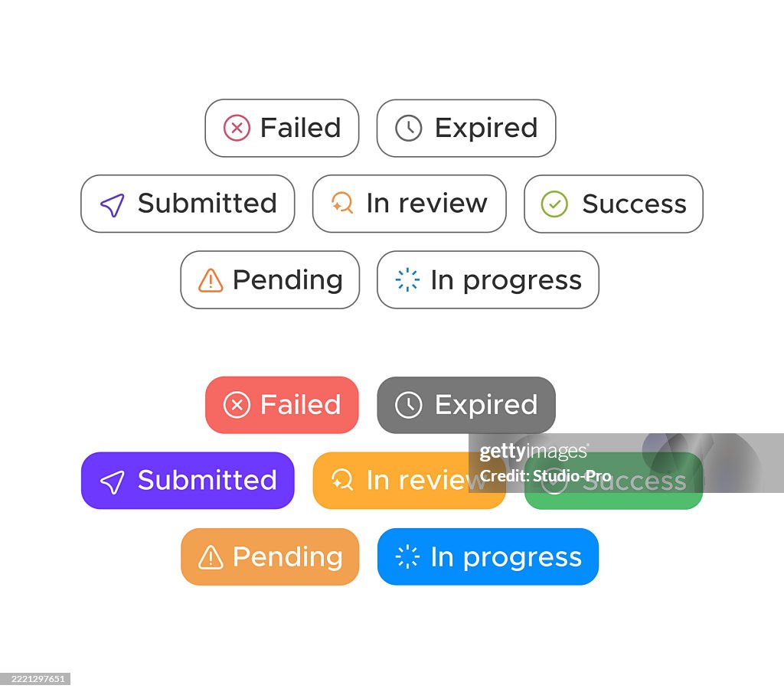Select the outlined Failed label text

click(x=300, y=128)
